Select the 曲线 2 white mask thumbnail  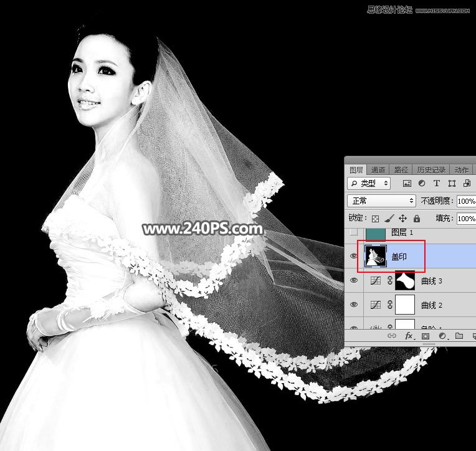[404, 305]
